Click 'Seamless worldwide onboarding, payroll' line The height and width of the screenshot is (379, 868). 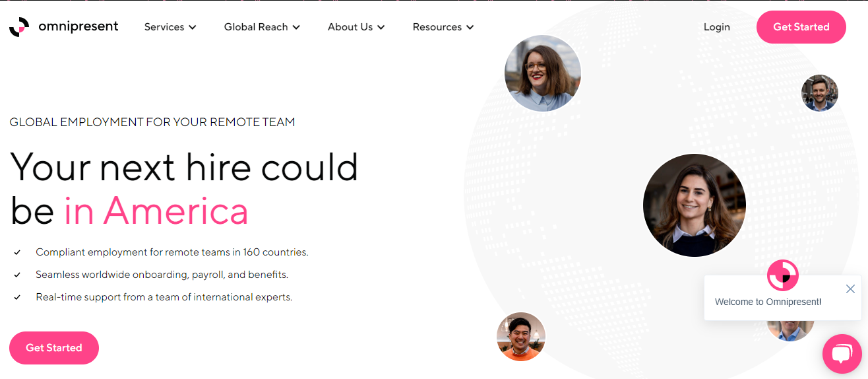pos(162,275)
